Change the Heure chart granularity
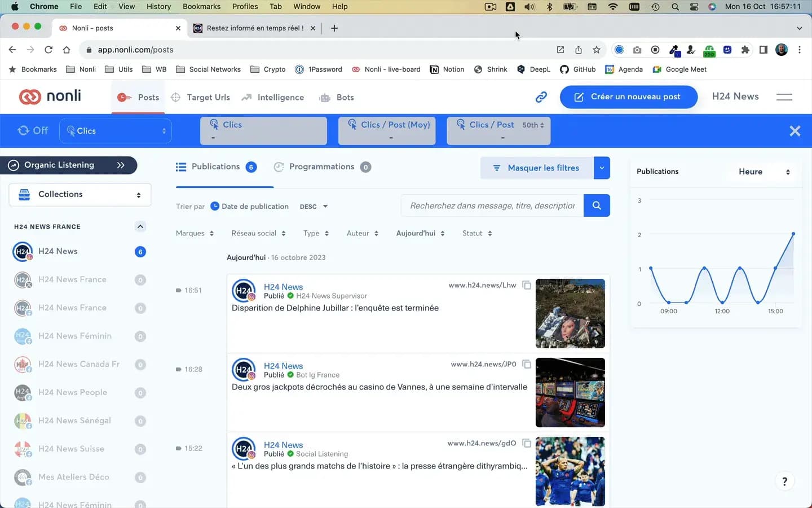The height and width of the screenshot is (508, 812). click(x=764, y=172)
